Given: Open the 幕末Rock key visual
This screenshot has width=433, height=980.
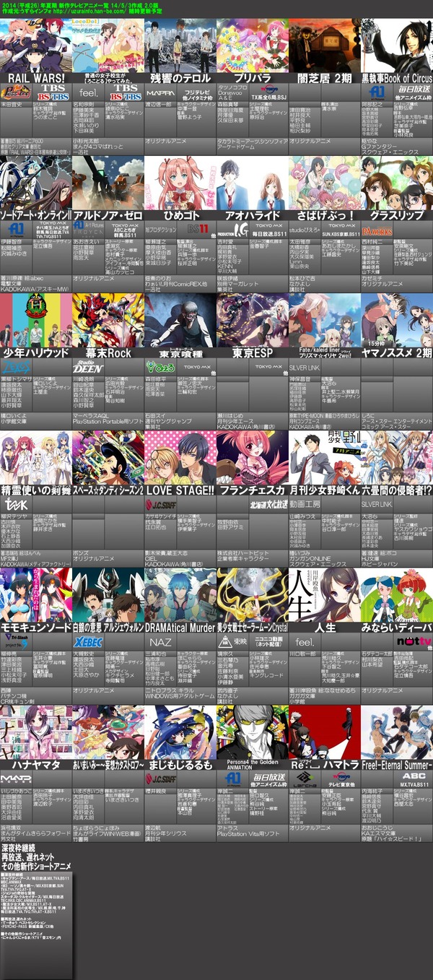Looking at the screenshot, I should pyautogui.click(x=108, y=319).
